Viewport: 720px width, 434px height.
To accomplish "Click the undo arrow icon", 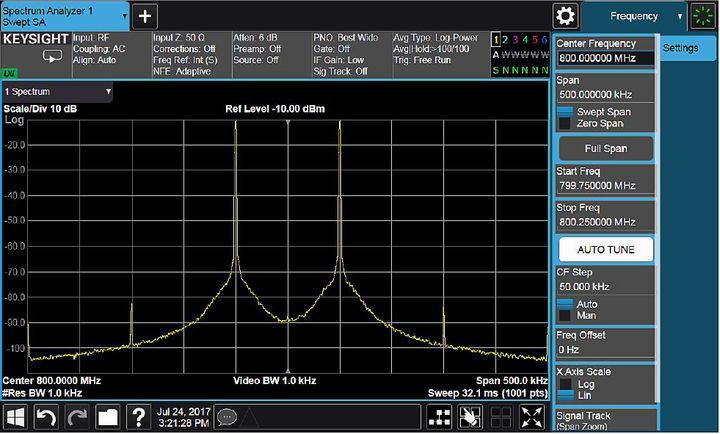I will [x=47, y=416].
